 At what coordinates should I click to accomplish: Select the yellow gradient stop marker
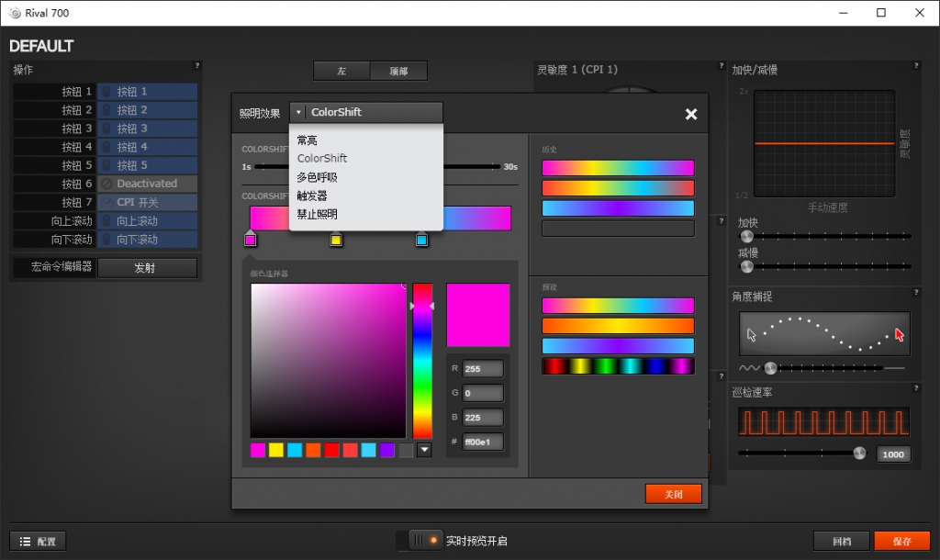336,240
